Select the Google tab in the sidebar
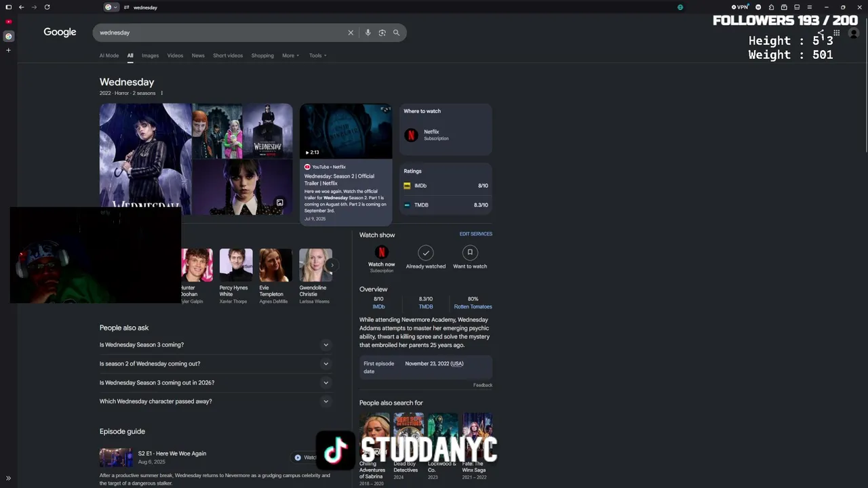 (9, 36)
